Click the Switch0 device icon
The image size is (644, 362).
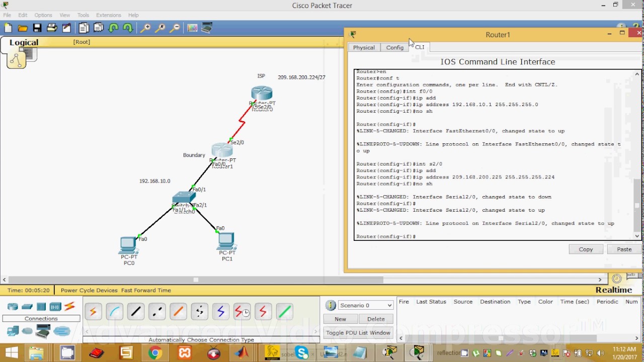click(184, 198)
